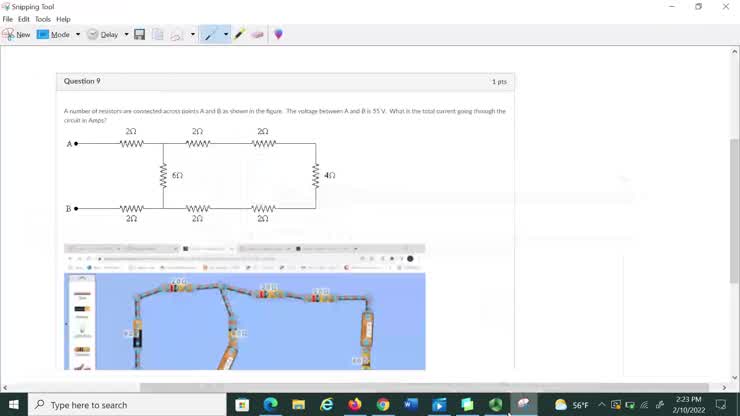Open the Pen options dropdown arrow
The width and height of the screenshot is (740, 416).
(226, 34)
